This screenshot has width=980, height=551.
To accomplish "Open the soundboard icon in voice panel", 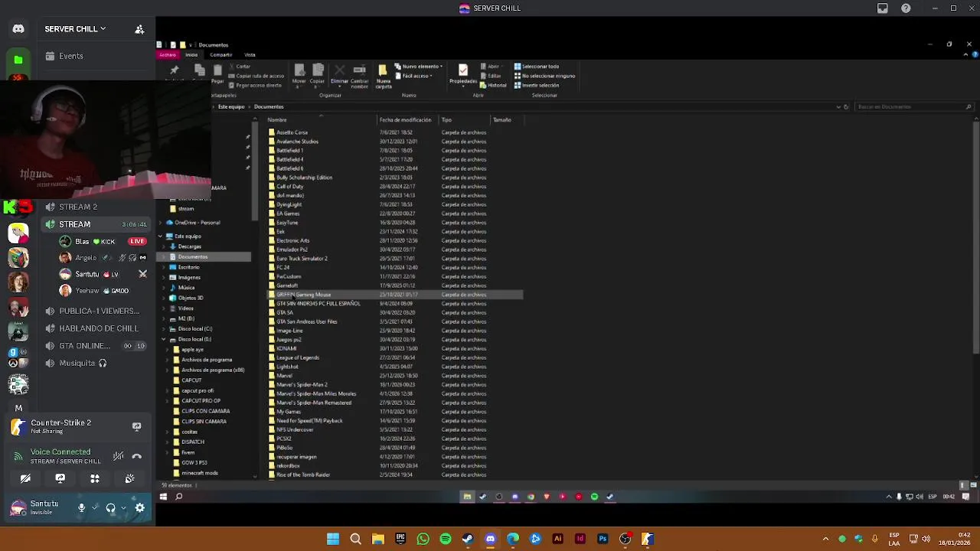I will pos(129,478).
